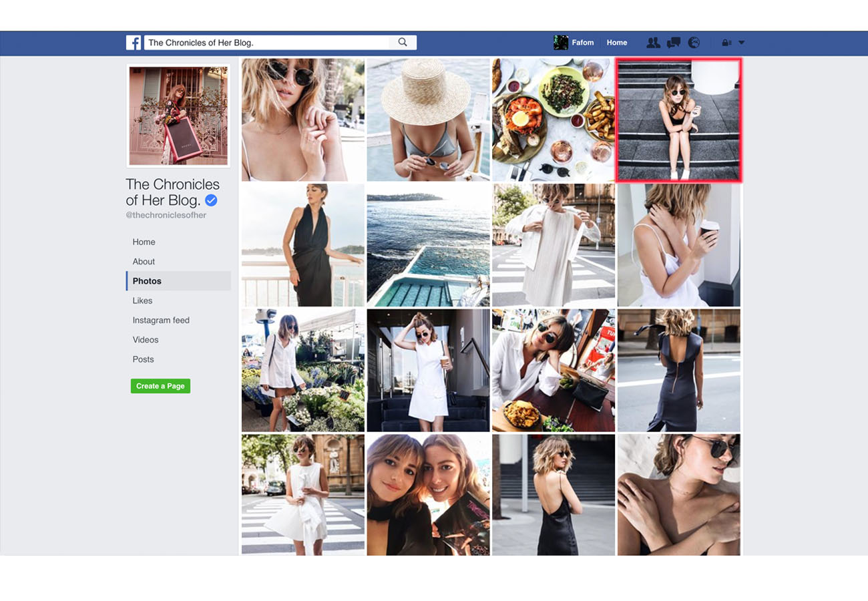This screenshot has width=868, height=601.
Task: Open photo of woman sitting on steps
Action: coord(679,120)
